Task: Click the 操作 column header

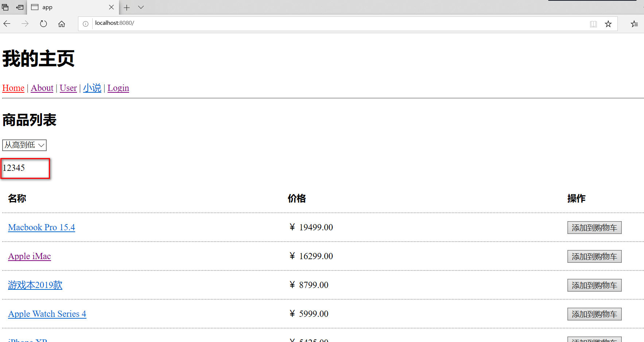Action: pyautogui.click(x=577, y=199)
